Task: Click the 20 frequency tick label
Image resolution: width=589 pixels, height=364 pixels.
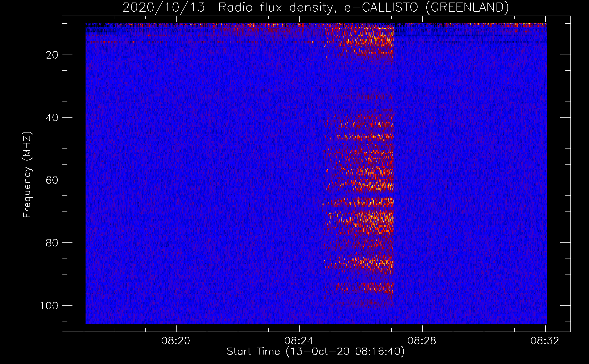Action: click(x=52, y=55)
